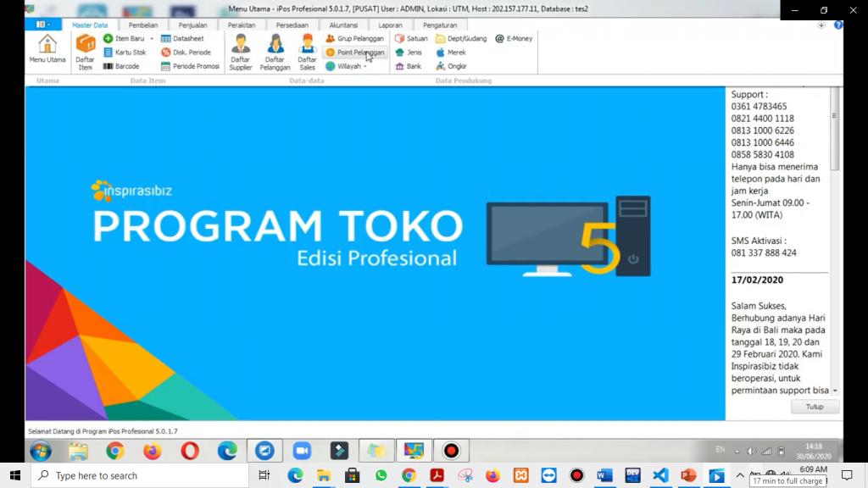Show hidden tray icons chevron
Viewport: 868px width, 488px height.
(740, 474)
